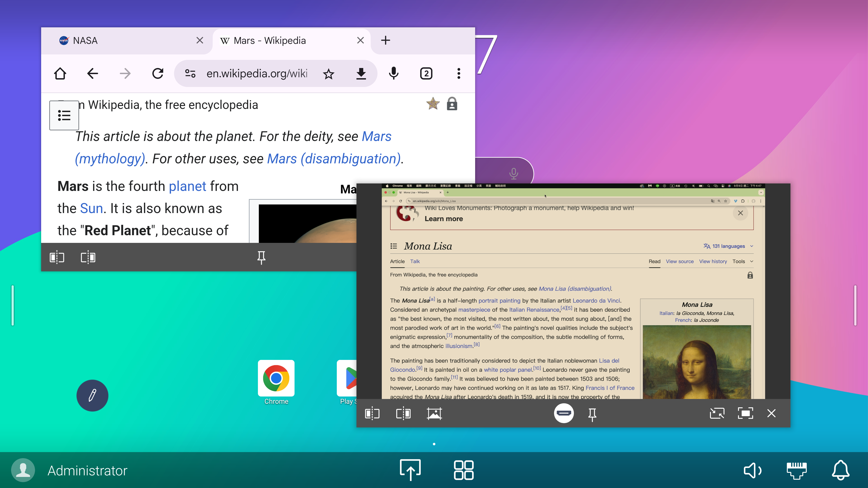Image resolution: width=868 pixels, height=488 pixels.
Task: Reload the Mars Wikipedia page
Action: (157, 73)
